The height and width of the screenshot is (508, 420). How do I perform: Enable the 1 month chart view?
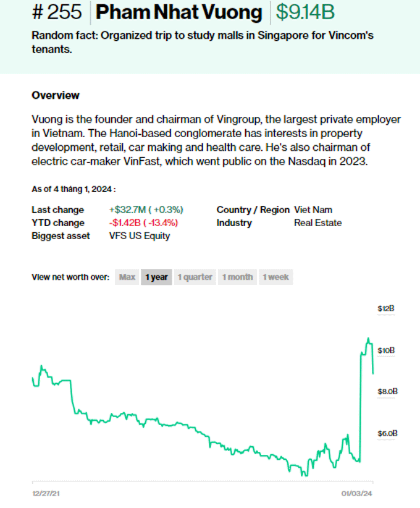[x=237, y=277]
